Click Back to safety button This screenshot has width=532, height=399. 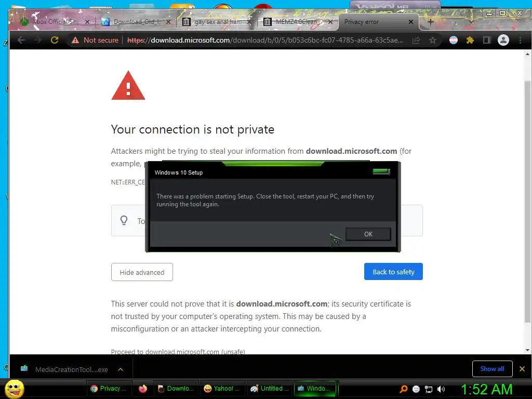point(393,272)
